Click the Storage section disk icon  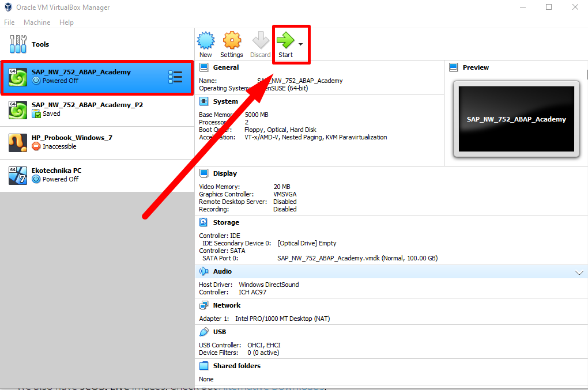(203, 222)
